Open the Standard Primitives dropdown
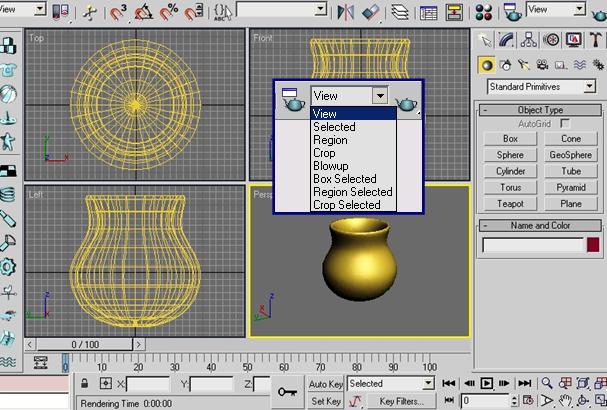 click(539, 87)
